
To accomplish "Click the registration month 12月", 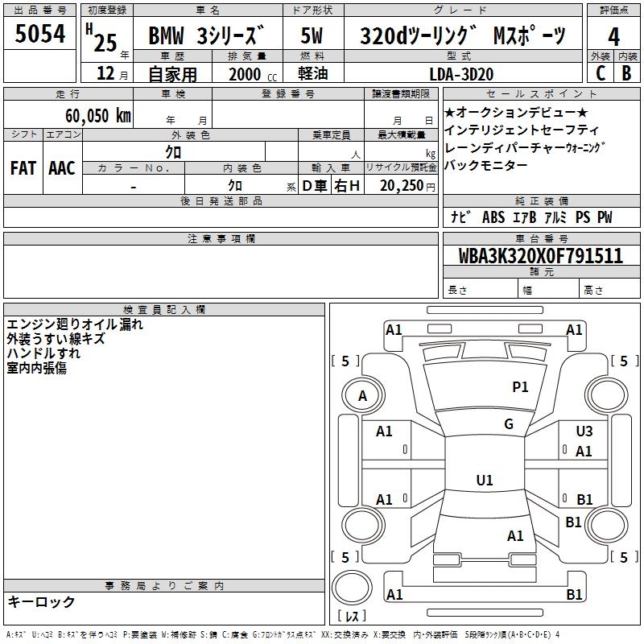I will tap(112, 73).
